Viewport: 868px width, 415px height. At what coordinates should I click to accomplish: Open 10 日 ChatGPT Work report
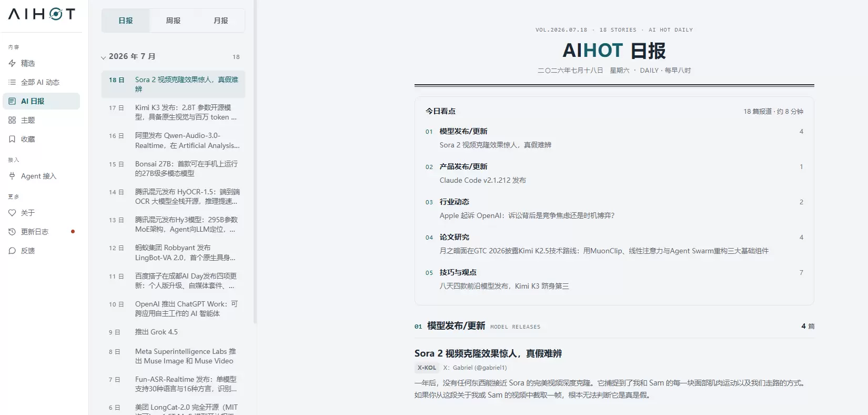coord(173,309)
